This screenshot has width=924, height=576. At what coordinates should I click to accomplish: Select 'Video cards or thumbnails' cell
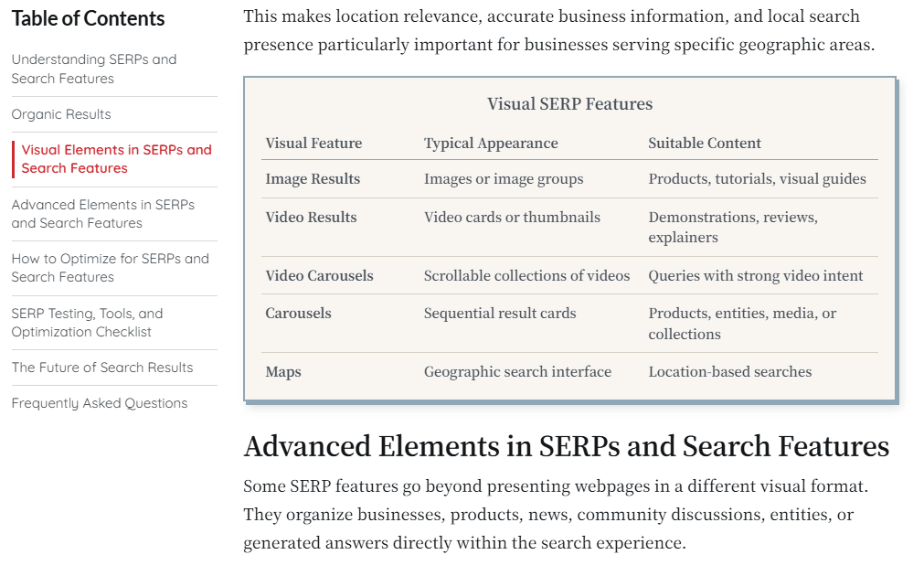click(x=512, y=218)
